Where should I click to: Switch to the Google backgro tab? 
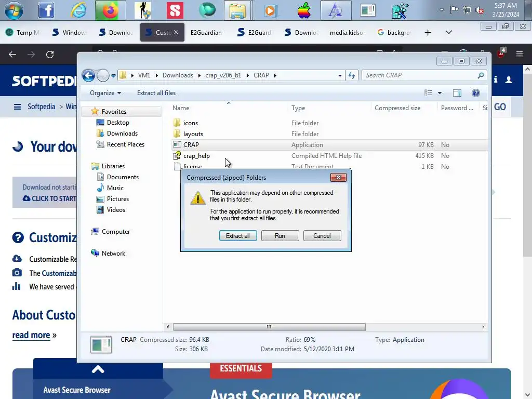(394, 33)
